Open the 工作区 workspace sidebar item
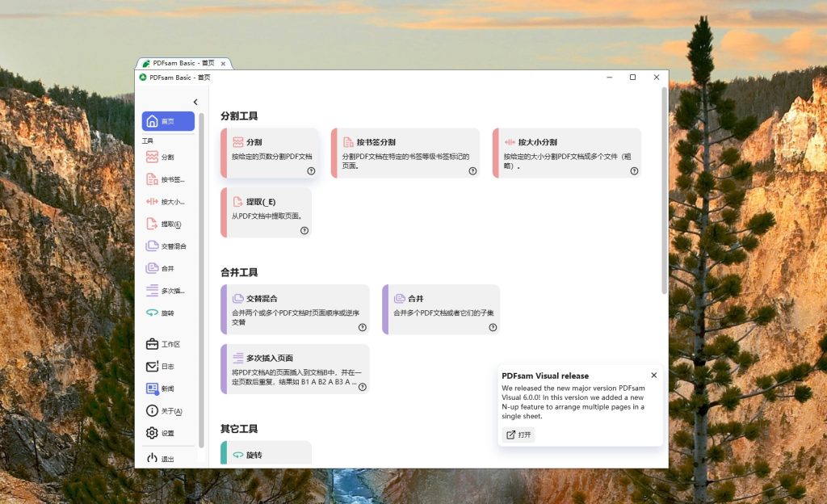Image resolution: width=827 pixels, height=504 pixels. 168,344
